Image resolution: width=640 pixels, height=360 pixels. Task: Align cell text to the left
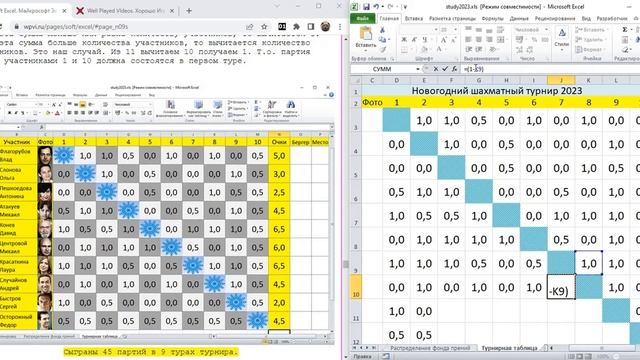468,40
